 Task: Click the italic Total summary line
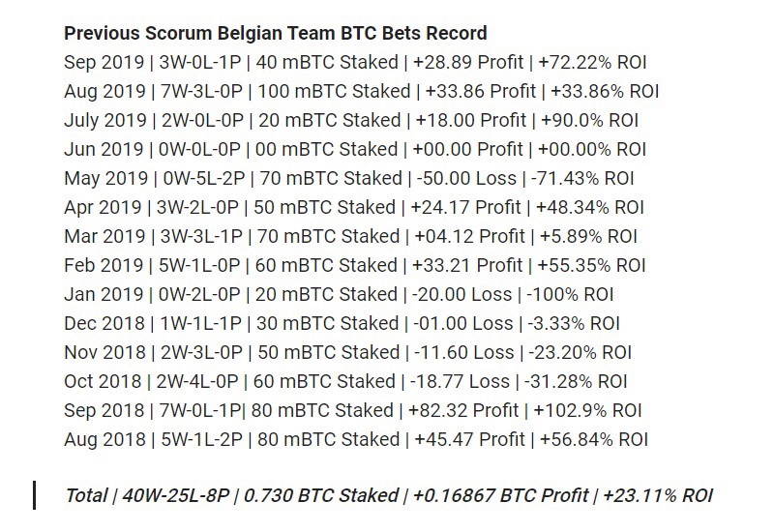pyautogui.click(x=389, y=495)
